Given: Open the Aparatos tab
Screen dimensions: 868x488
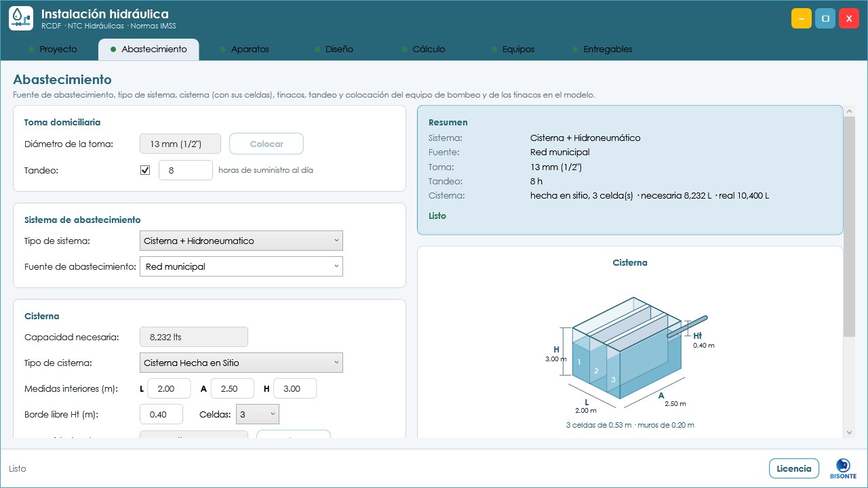Looking at the screenshot, I should [245, 49].
